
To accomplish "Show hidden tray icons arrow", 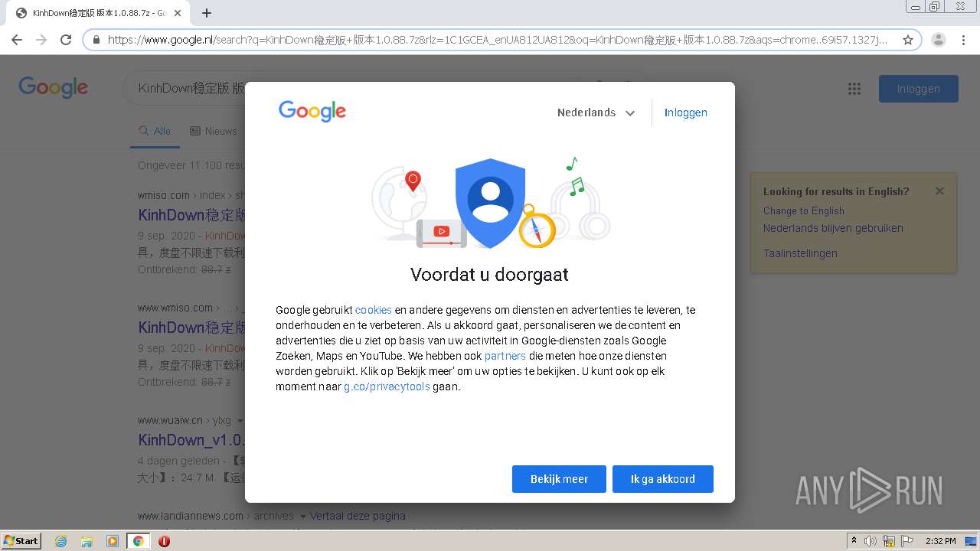I will 854,541.
